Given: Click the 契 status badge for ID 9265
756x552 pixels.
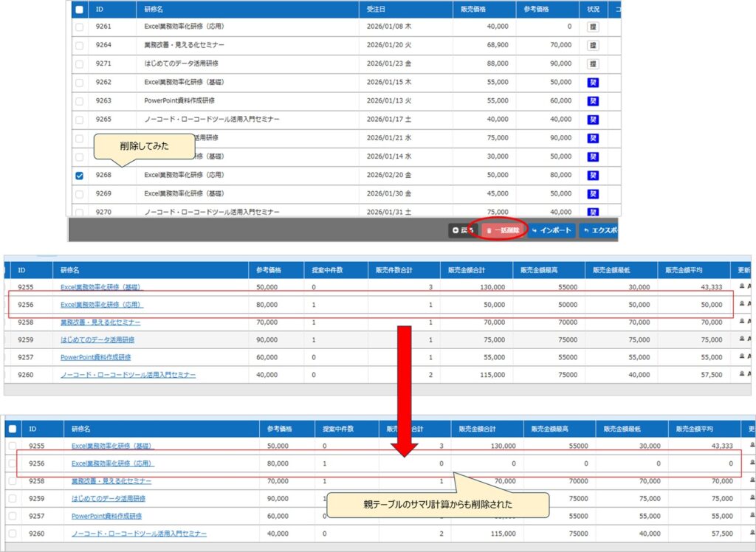Looking at the screenshot, I should (x=592, y=120).
